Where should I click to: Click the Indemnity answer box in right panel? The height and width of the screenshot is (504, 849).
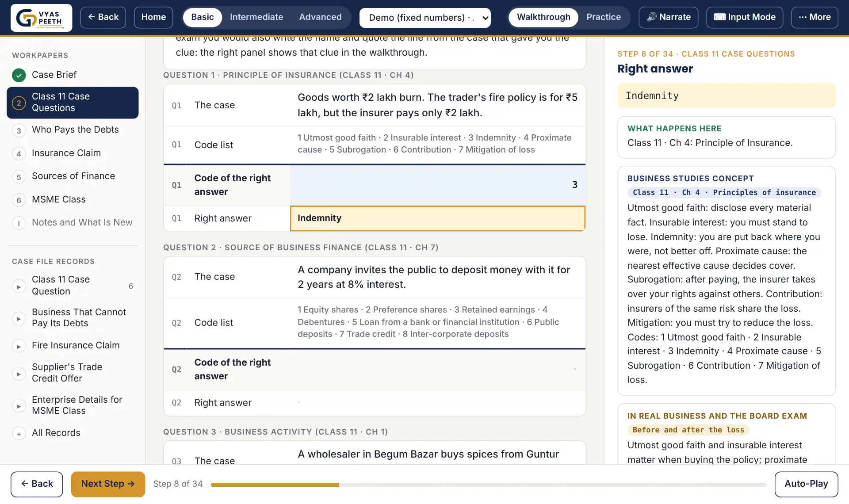(x=726, y=96)
